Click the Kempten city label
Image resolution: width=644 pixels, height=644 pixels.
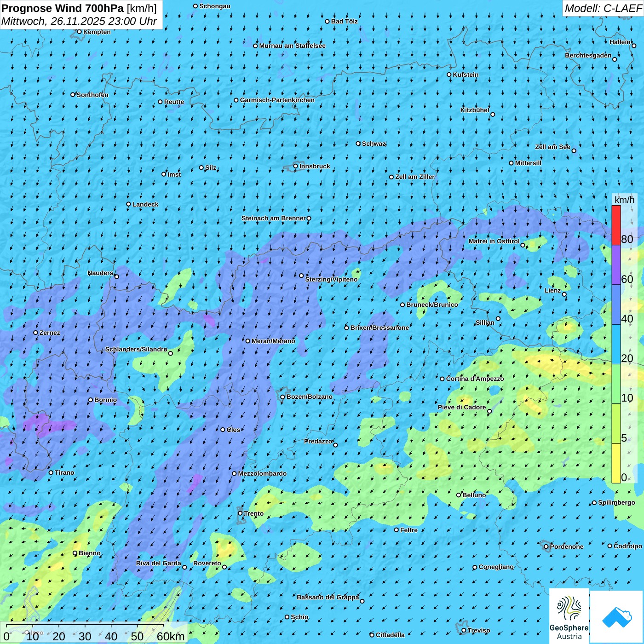97,32
